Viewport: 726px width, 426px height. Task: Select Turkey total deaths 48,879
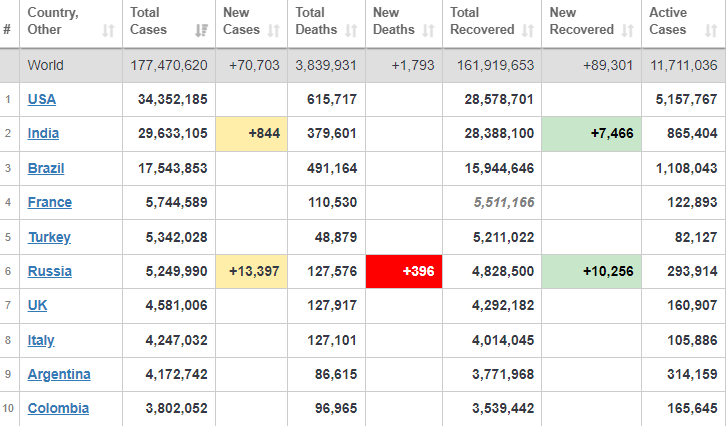point(336,237)
